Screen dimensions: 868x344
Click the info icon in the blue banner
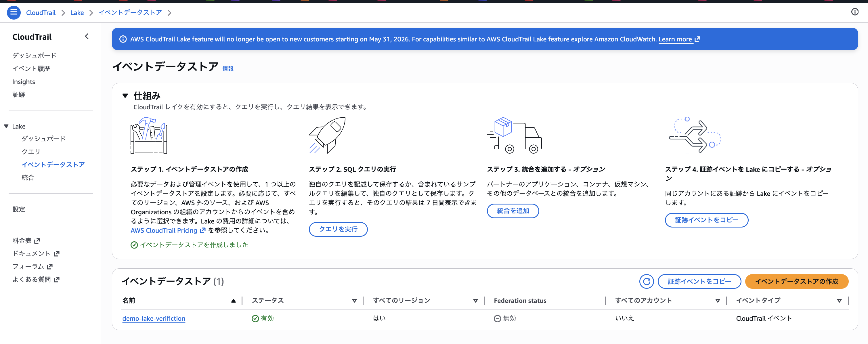coord(123,39)
